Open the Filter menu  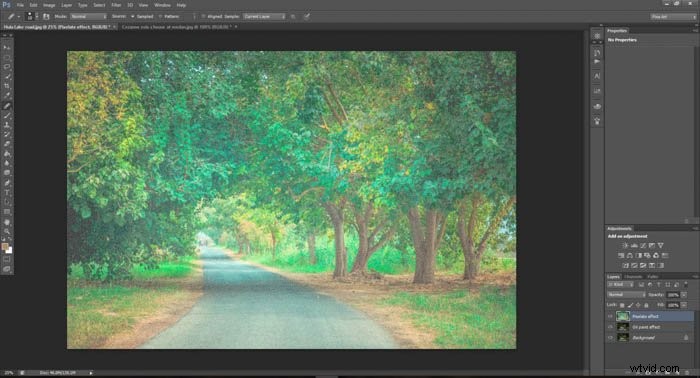[116, 5]
